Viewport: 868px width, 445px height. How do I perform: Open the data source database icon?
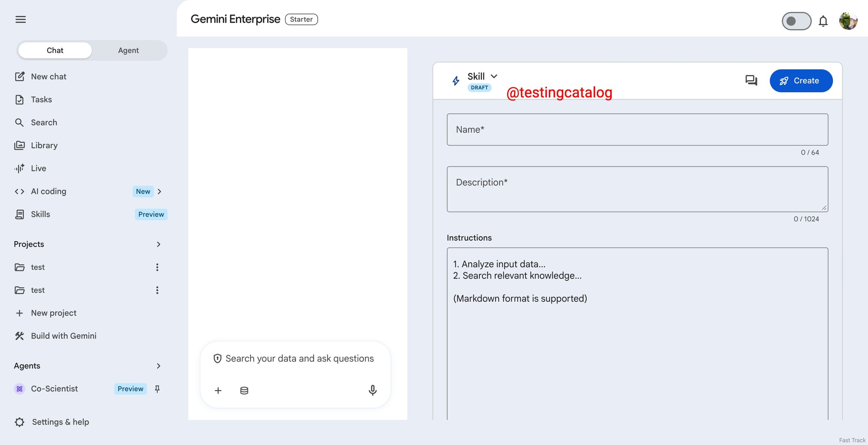[x=244, y=390]
